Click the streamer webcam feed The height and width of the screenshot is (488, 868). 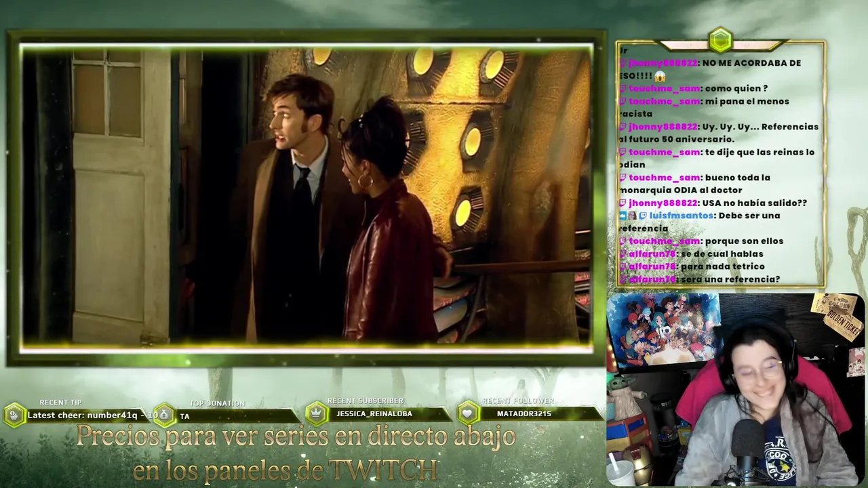tap(736, 390)
